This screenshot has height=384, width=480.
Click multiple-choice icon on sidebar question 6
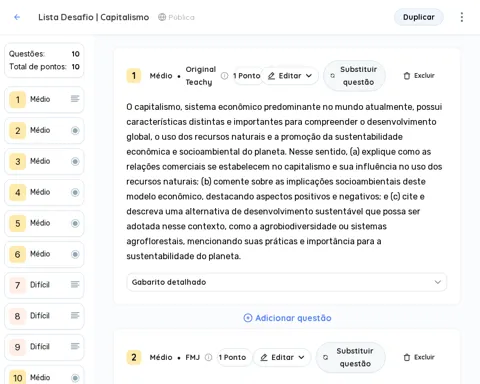pos(75,254)
